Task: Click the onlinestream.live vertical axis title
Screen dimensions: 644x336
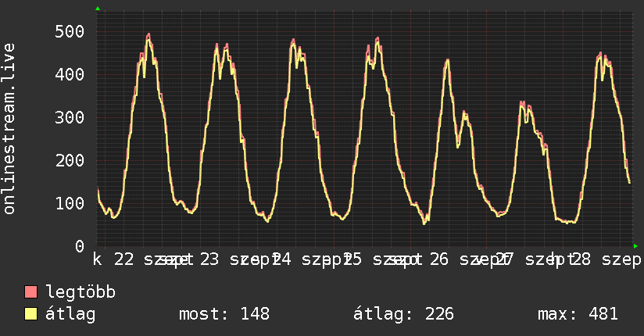Action: [9, 129]
